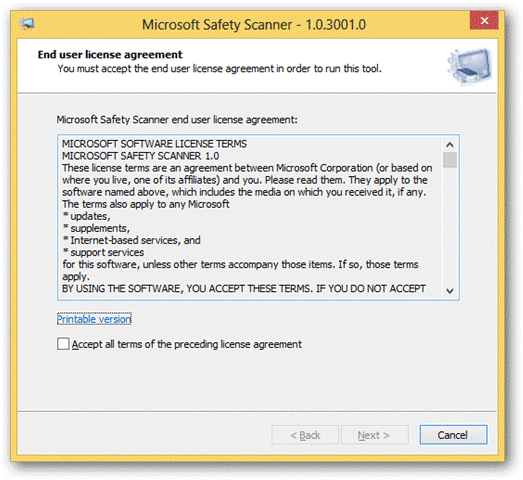Click the '* support services' line

coord(103,252)
